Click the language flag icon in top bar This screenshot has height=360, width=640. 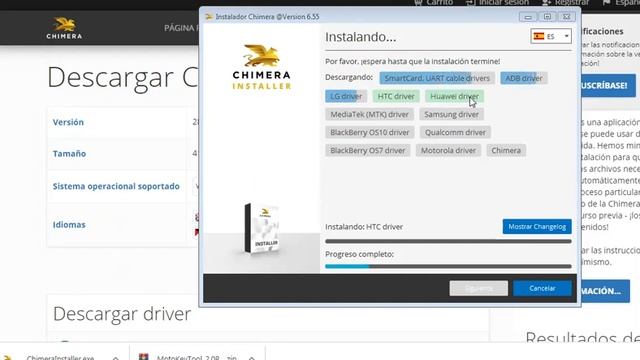point(607,2)
